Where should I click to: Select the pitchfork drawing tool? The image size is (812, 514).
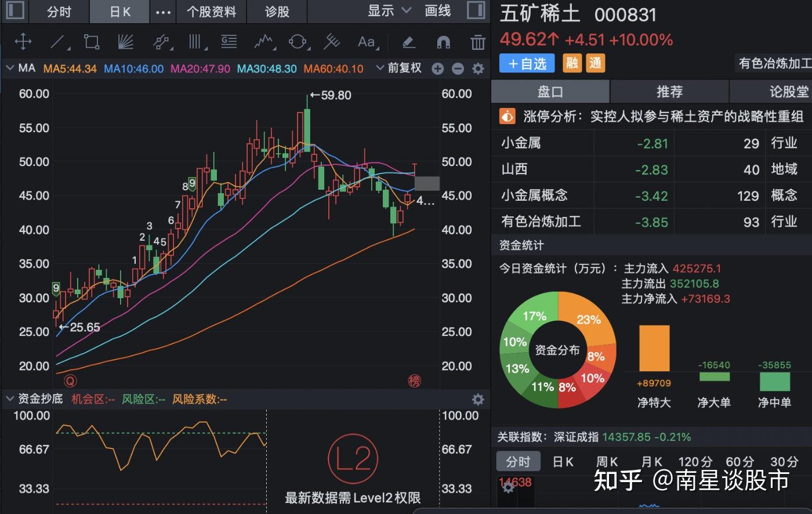[x=332, y=42]
